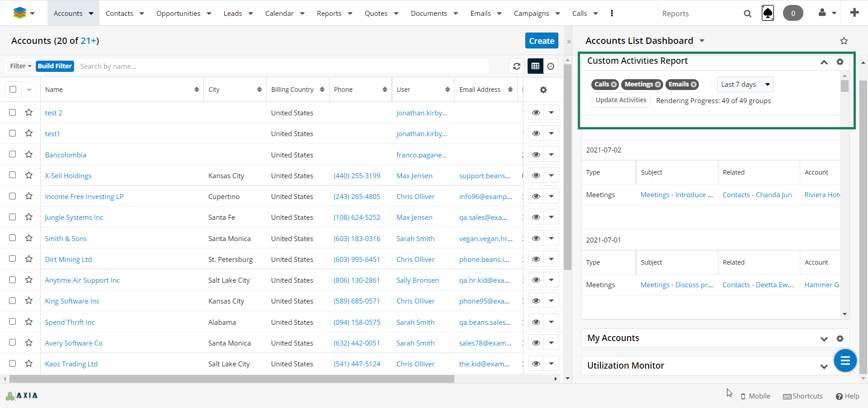
Task: Open My Accounts dashlet gear settings
Action: pos(840,338)
